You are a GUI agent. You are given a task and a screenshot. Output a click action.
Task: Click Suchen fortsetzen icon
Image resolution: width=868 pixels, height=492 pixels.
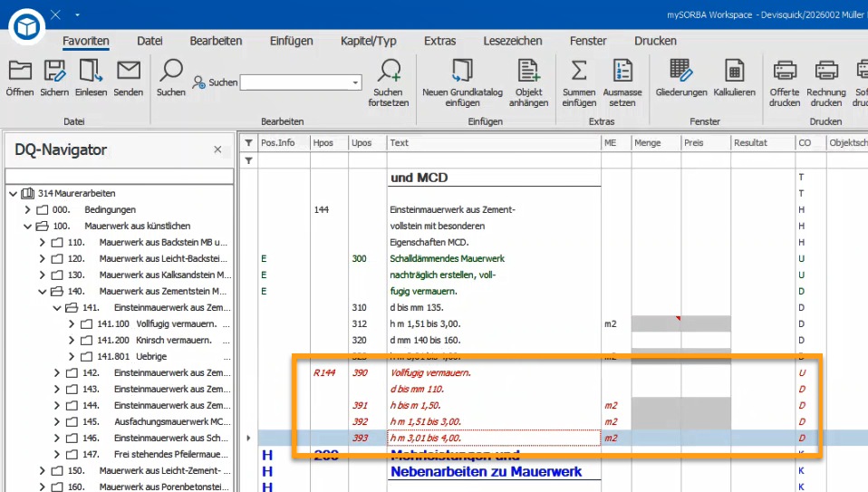389,71
